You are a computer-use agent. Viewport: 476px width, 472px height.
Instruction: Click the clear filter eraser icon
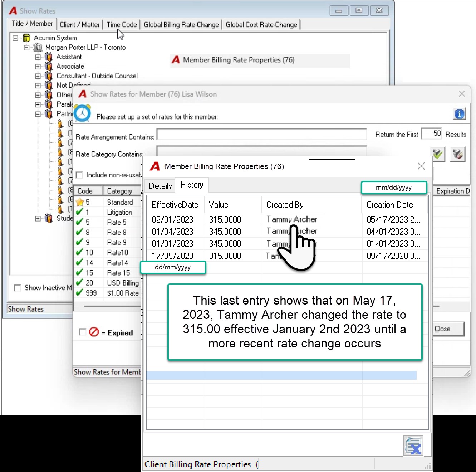click(x=457, y=155)
